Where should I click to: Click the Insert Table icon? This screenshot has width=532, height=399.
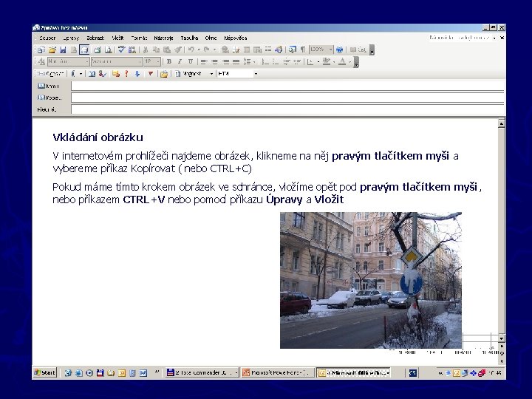click(247, 50)
